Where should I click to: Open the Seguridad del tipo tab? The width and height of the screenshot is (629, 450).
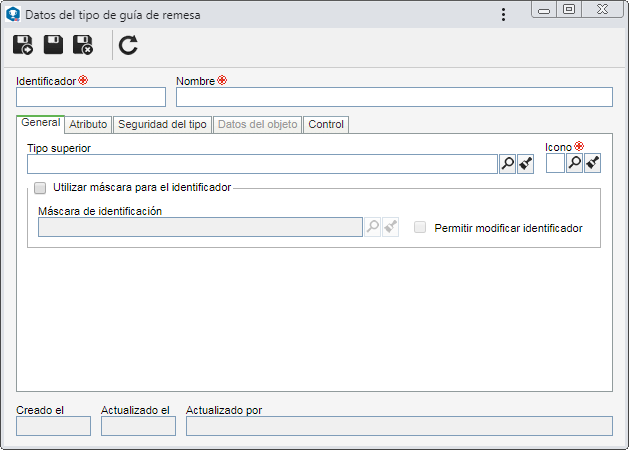coord(162,124)
